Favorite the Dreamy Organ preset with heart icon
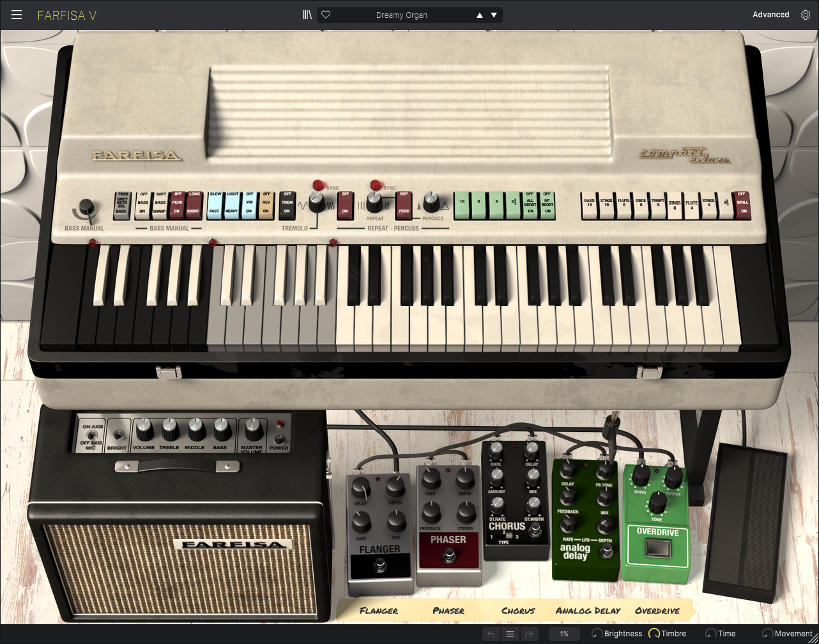 click(326, 15)
